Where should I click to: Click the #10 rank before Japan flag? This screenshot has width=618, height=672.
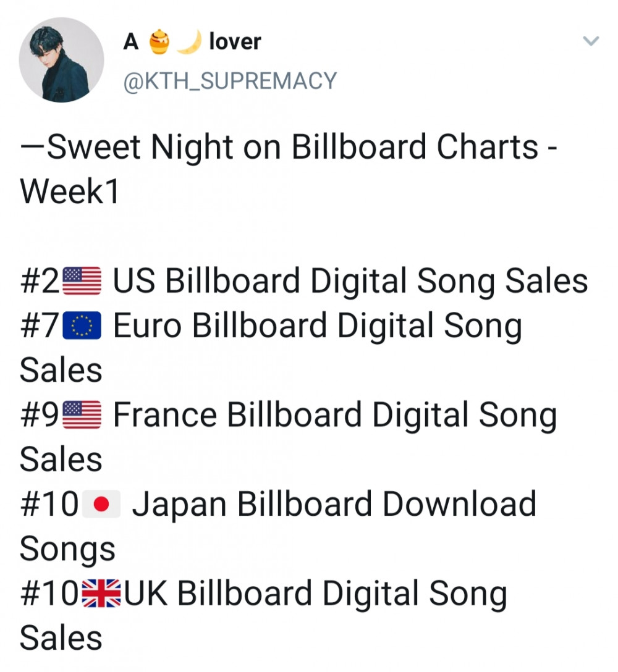tap(49, 504)
